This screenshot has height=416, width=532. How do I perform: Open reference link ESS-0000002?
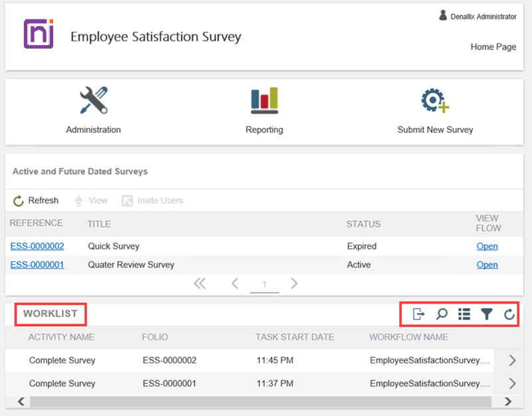pyautogui.click(x=37, y=246)
